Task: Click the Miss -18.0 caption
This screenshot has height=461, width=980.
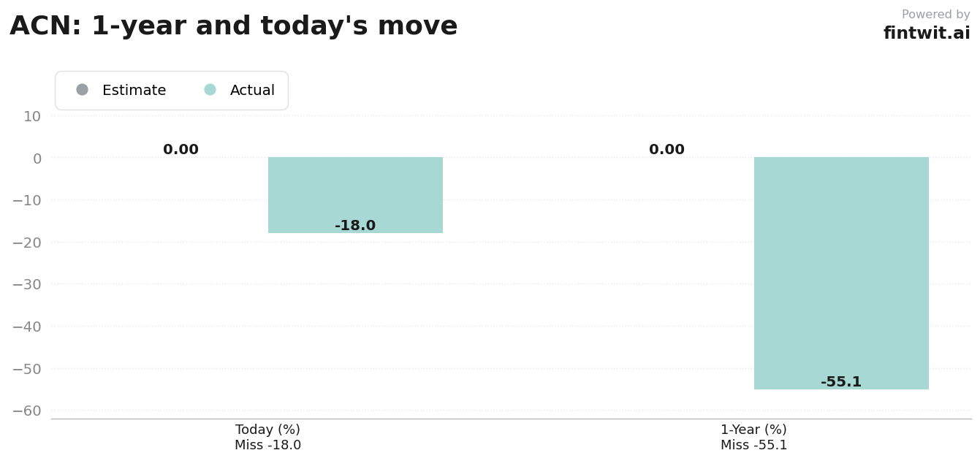Action: 267,445
